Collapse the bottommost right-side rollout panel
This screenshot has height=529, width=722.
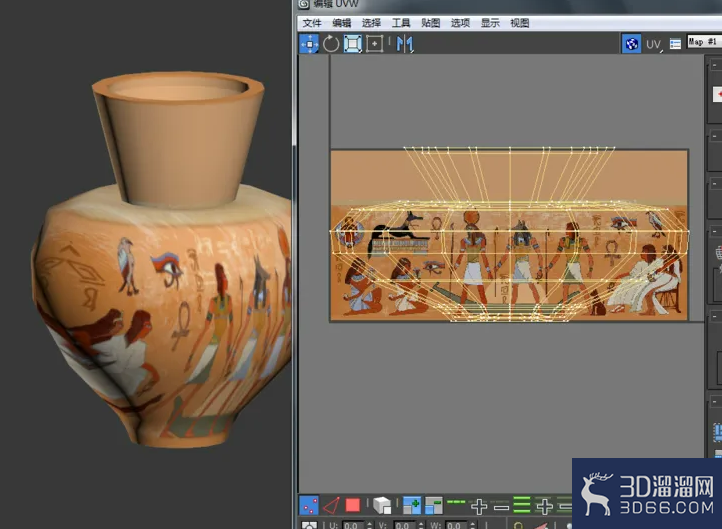tap(715, 402)
